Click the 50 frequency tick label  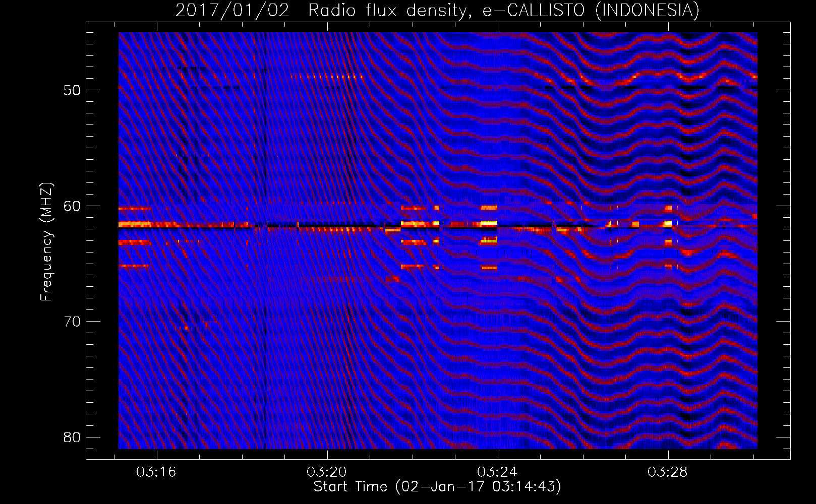72,91
